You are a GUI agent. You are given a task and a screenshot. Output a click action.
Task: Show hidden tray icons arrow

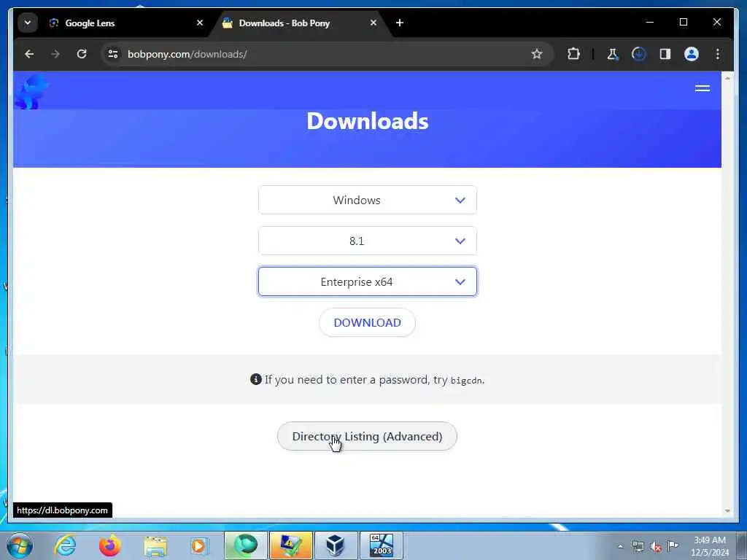point(620,546)
